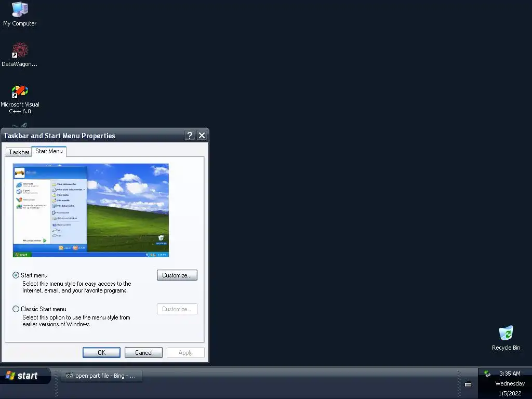Screen dimensions: 532x399
Task: Select the Recycle Bin desktop icon
Action: [506, 338]
